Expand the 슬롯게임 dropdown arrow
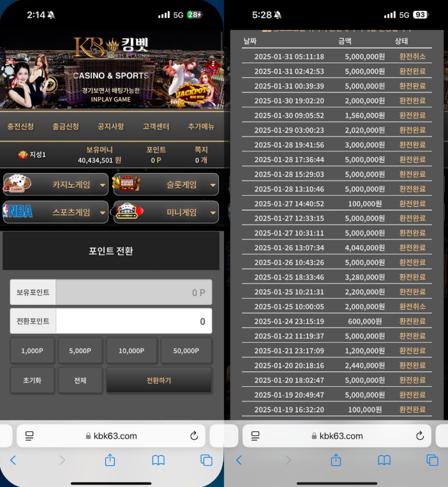 click(213, 185)
